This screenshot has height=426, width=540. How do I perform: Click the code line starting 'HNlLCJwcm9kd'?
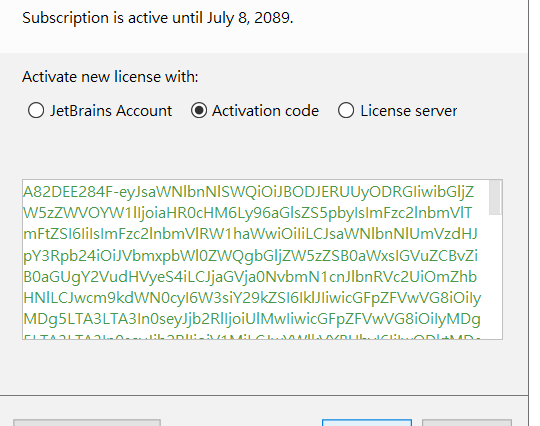pyautogui.click(x=252, y=298)
